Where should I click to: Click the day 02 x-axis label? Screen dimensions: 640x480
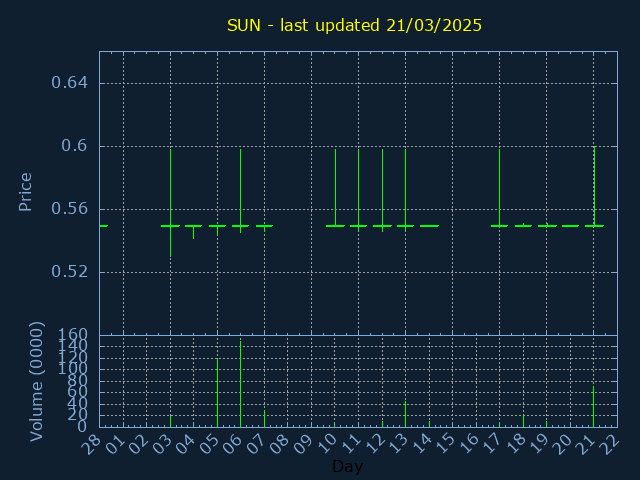coord(138,444)
